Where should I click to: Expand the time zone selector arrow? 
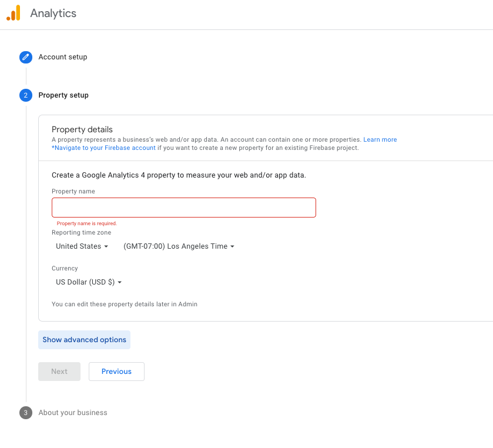point(232,246)
